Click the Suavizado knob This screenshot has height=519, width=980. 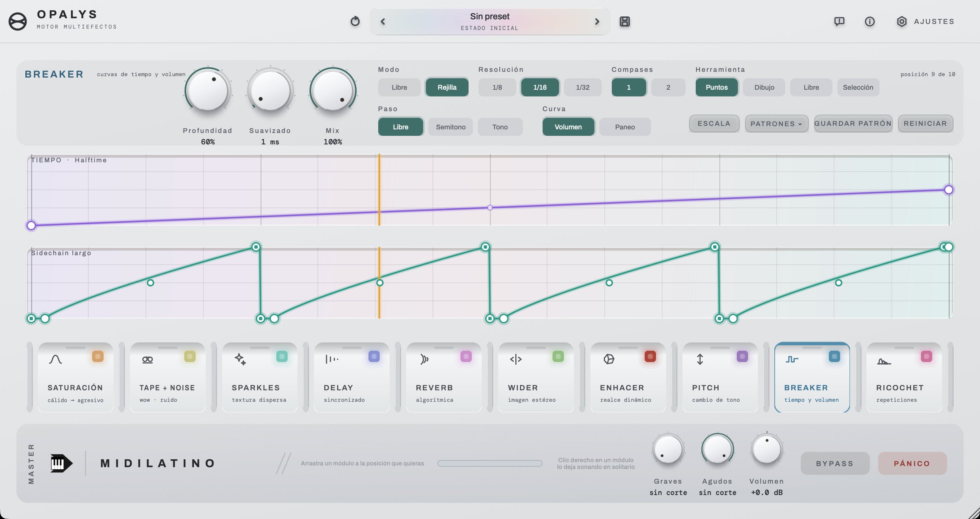point(270,91)
